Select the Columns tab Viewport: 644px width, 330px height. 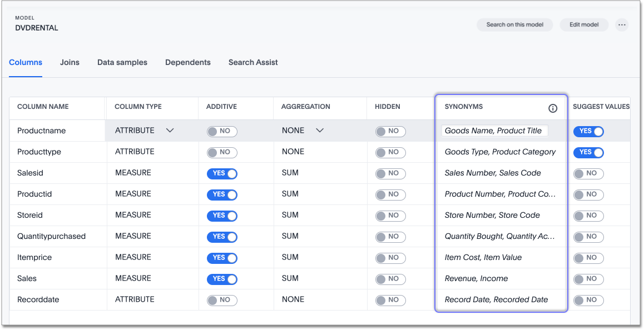[x=26, y=62]
